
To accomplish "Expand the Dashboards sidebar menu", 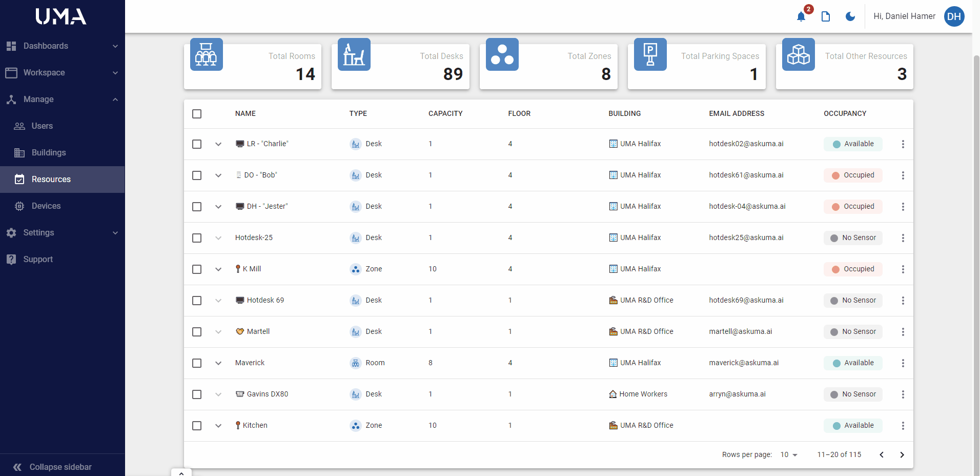I will point(63,46).
